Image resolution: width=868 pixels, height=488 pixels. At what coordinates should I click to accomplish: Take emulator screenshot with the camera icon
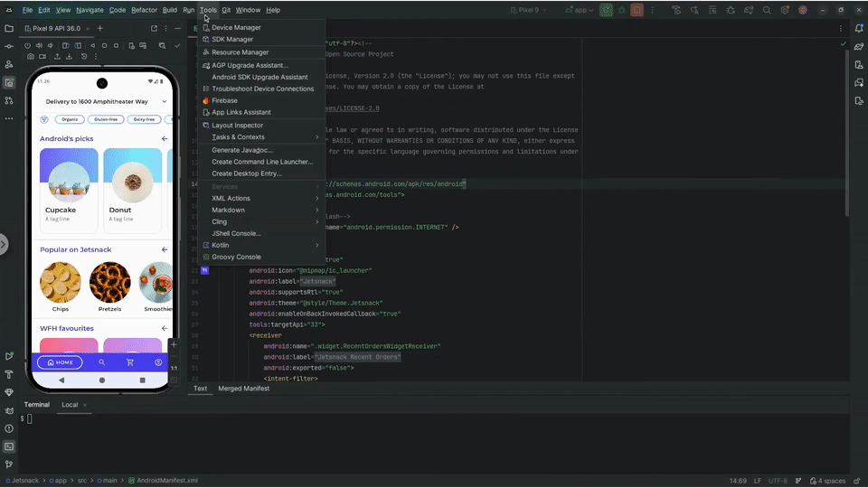click(31, 56)
